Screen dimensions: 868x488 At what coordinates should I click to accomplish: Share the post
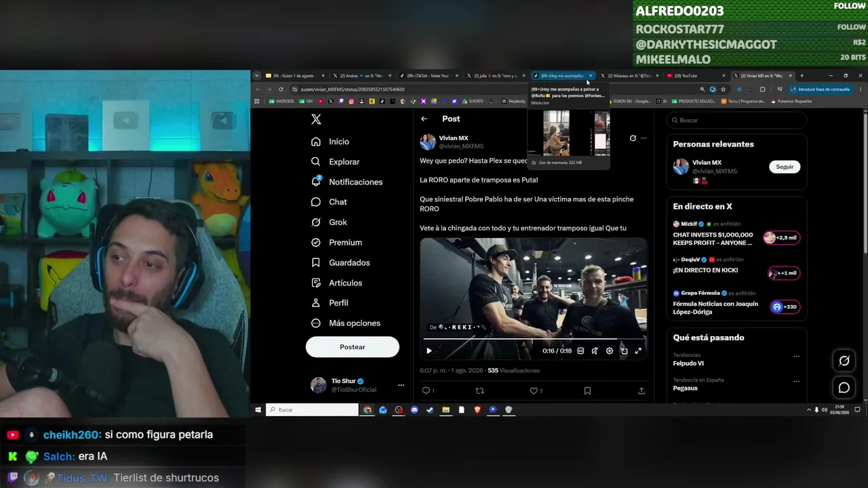[642, 390]
